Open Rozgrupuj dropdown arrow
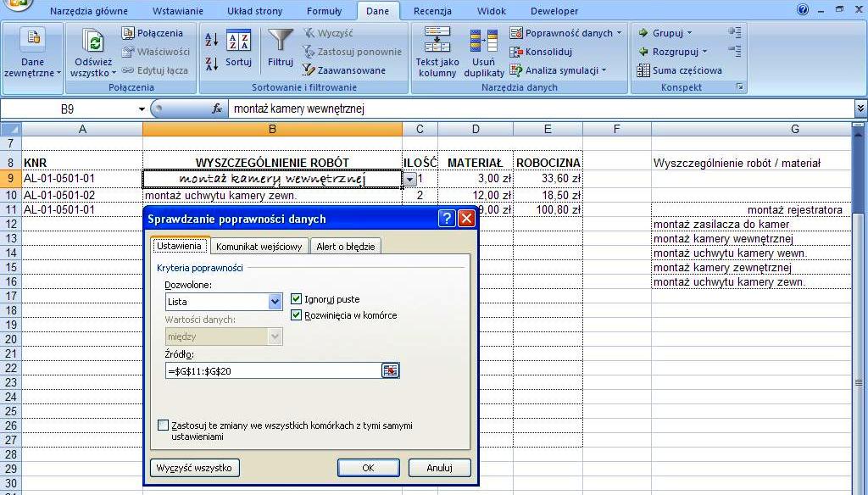The image size is (868, 495). click(x=704, y=52)
